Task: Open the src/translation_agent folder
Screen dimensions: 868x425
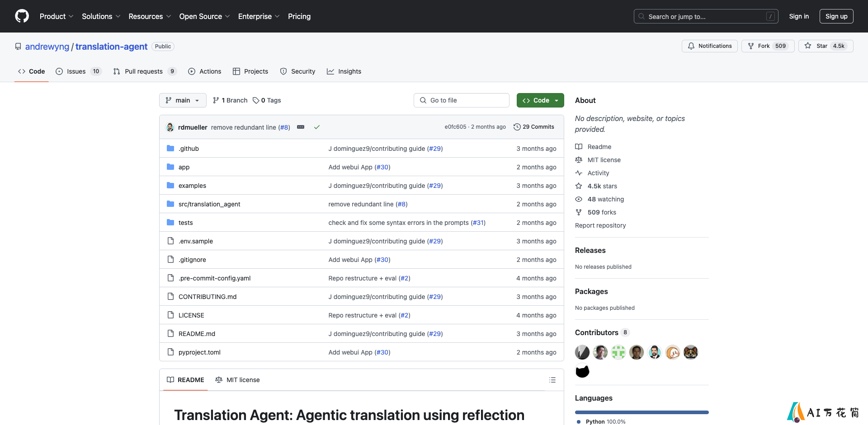Action: 209,204
